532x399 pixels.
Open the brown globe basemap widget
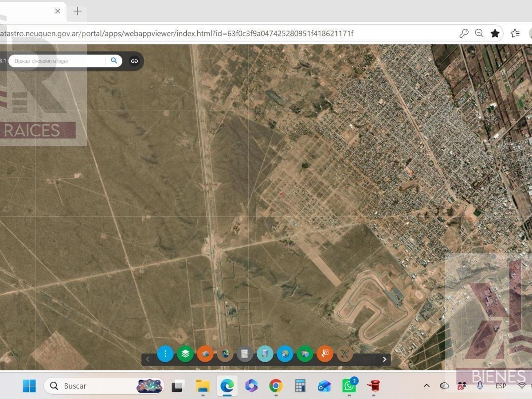pos(225,354)
